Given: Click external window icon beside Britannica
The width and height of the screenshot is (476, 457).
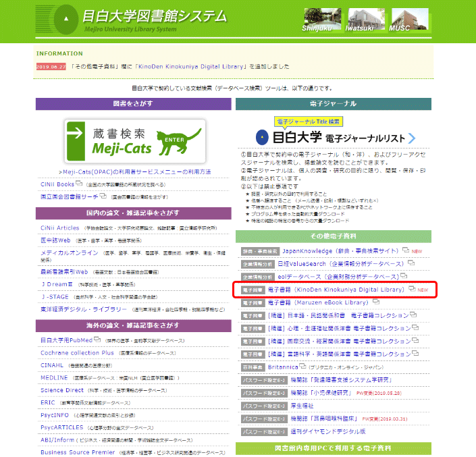Looking at the screenshot, I should pyautogui.click(x=302, y=366).
